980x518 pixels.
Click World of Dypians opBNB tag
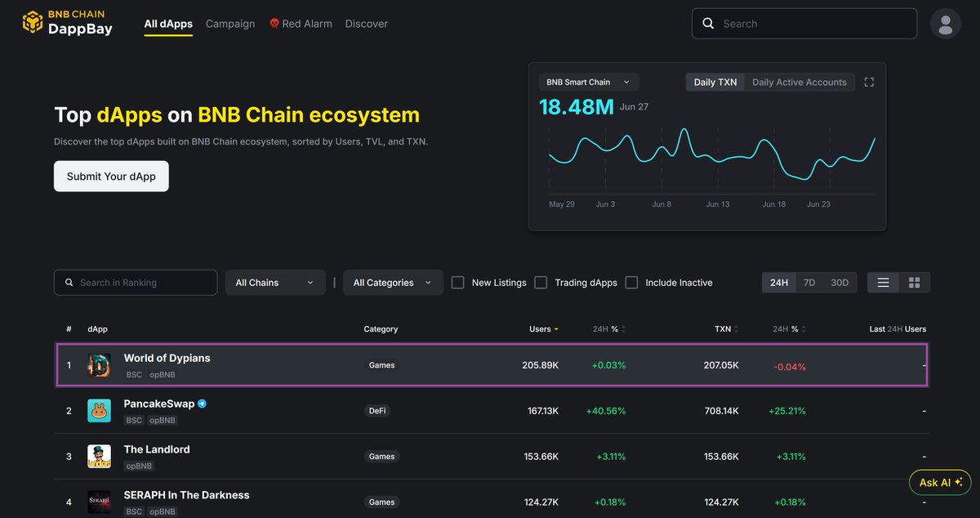coord(163,374)
